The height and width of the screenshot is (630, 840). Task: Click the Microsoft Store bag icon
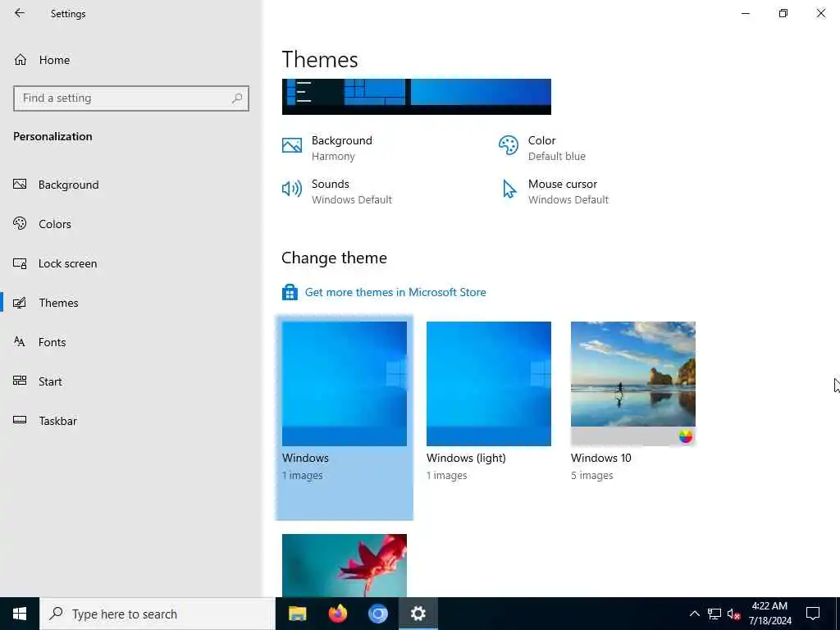coord(290,293)
